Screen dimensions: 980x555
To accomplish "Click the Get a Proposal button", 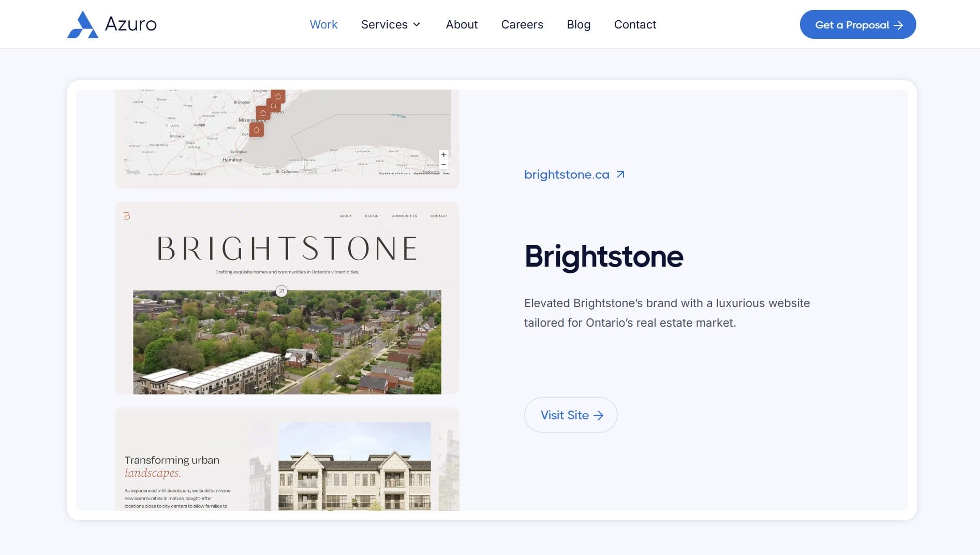I will [858, 24].
